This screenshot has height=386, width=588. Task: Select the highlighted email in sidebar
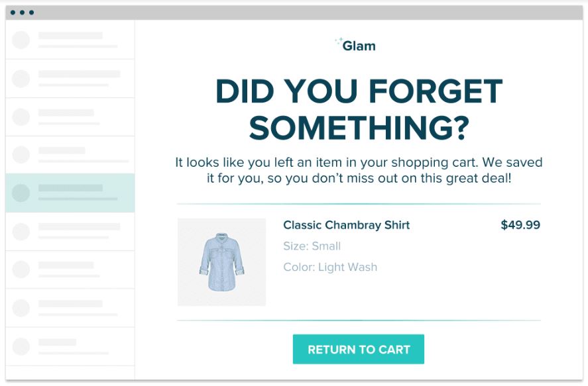click(x=70, y=193)
